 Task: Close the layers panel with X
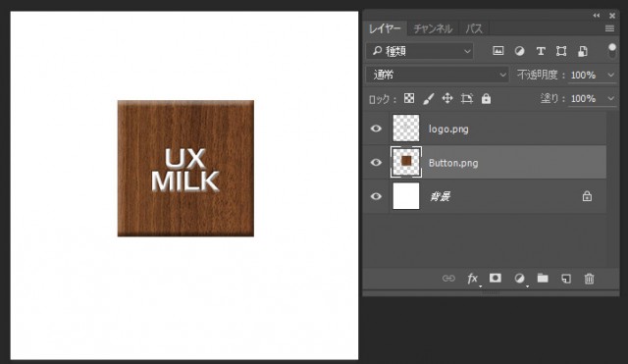(x=612, y=16)
